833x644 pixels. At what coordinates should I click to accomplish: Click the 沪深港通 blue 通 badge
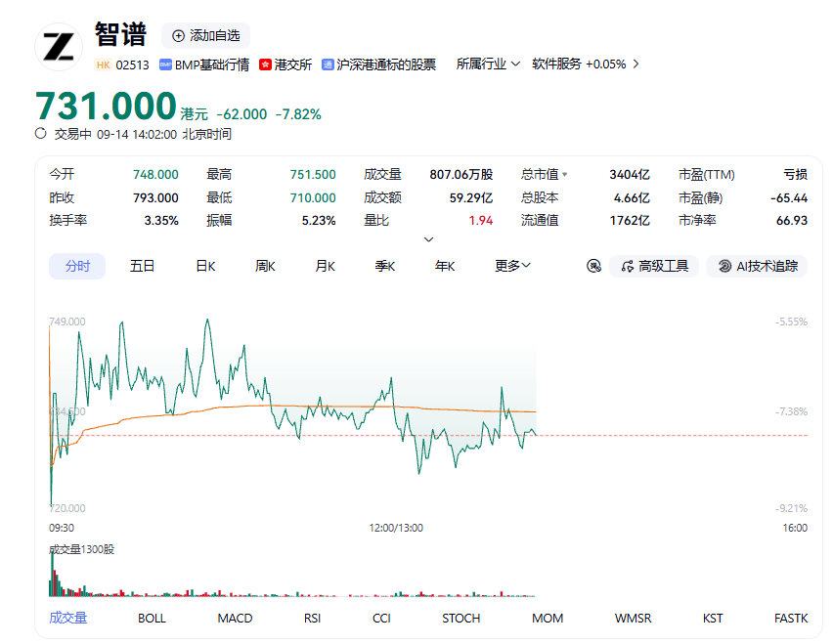(x=328, y=64)
